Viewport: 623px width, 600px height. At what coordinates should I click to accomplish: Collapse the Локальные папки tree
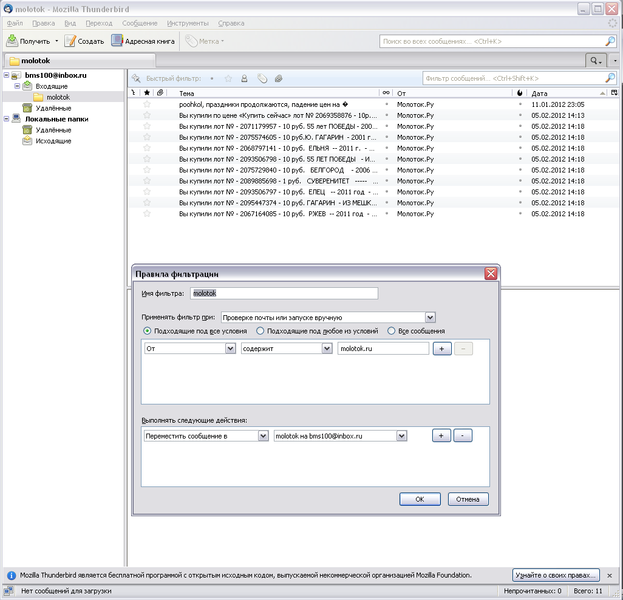[6, 118]
